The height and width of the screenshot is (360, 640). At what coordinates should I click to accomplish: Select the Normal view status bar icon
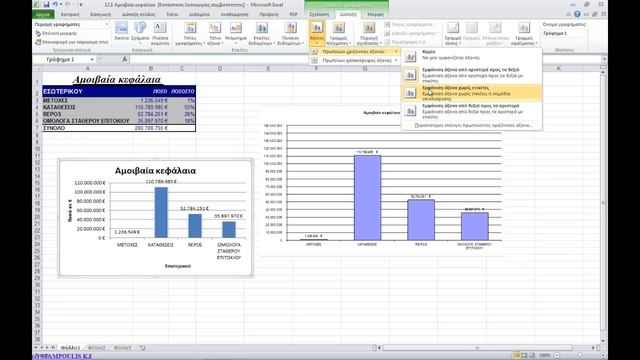tap(516, 356)
